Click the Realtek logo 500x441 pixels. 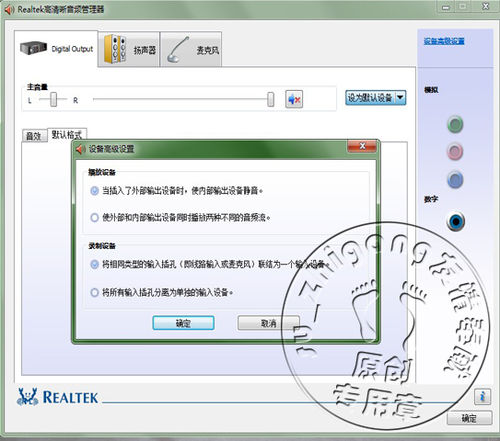[57, 397]
